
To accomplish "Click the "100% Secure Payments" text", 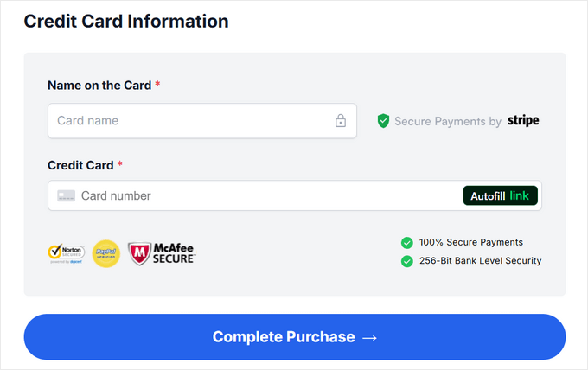I will (470, 243).
